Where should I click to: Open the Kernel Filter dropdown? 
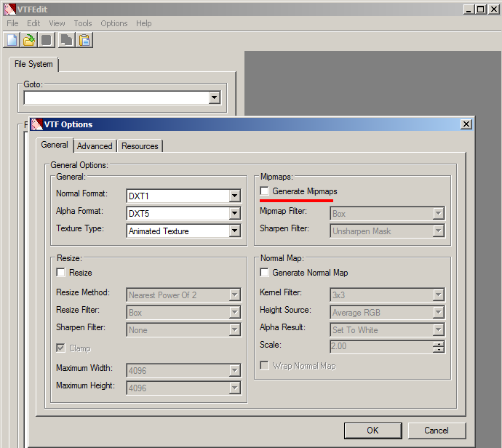pos(438,295)
